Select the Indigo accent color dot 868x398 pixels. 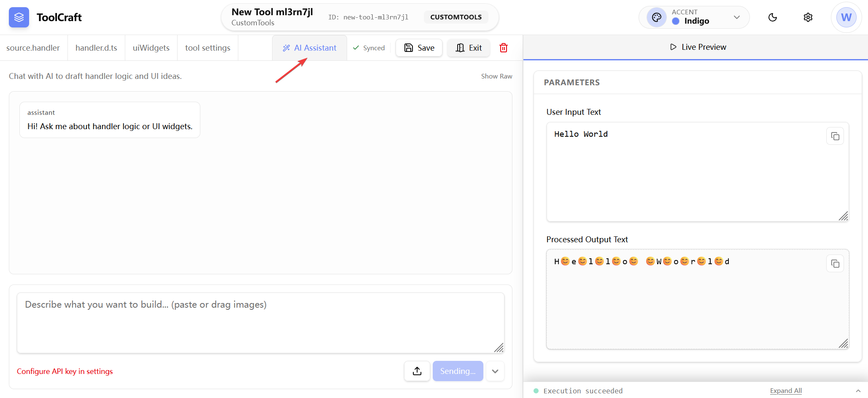coord(676,21)
